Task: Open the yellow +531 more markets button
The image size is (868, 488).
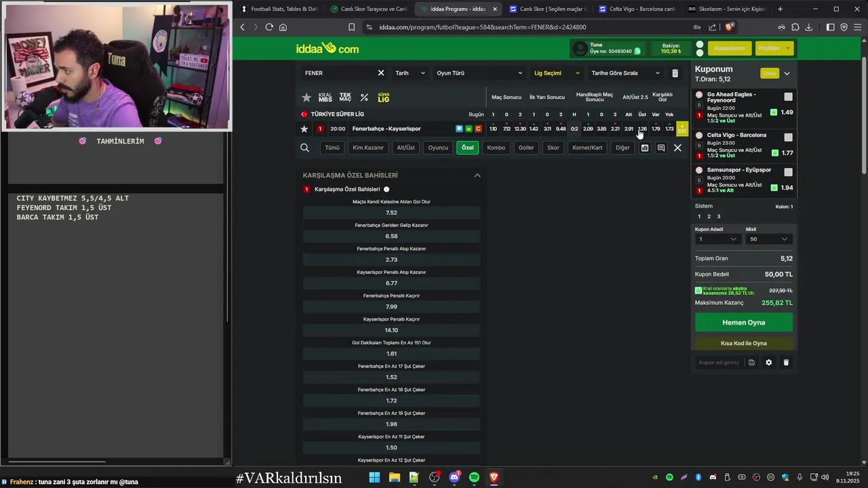Action: click(x=682, y=129)
